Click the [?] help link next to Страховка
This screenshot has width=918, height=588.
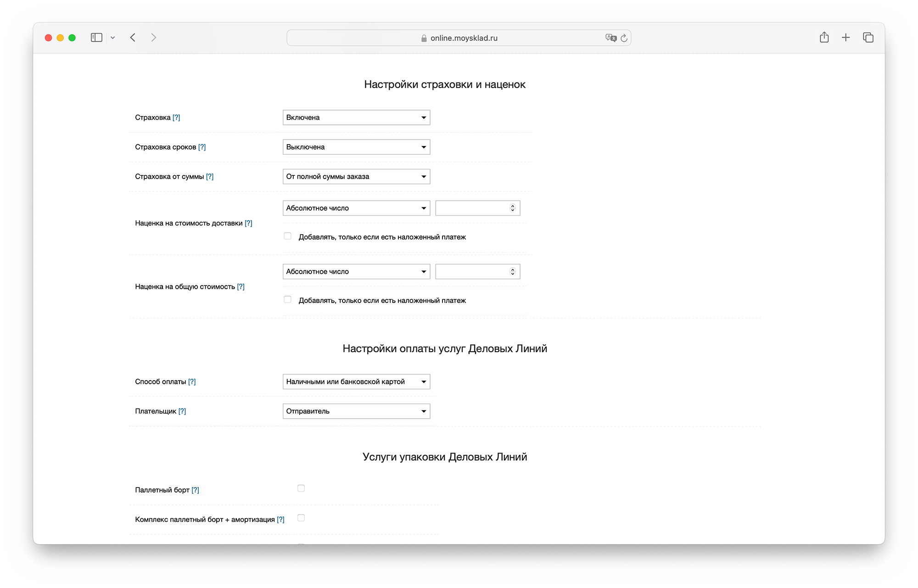176,118
